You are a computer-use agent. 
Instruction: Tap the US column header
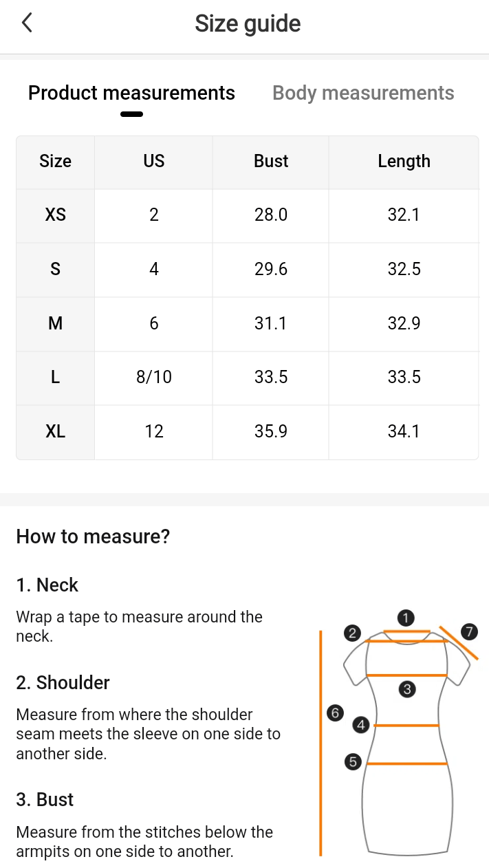pyautogui.click(x=154, y=162)
